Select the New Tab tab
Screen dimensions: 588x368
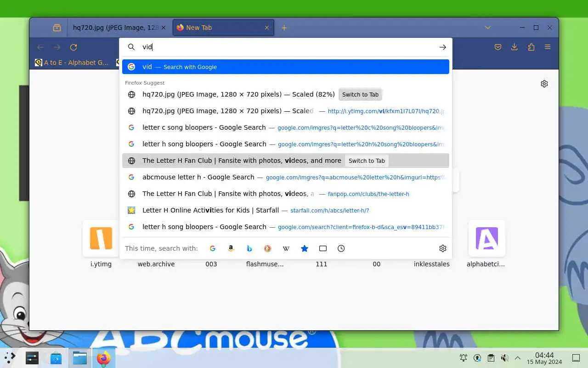coord(223,28)
